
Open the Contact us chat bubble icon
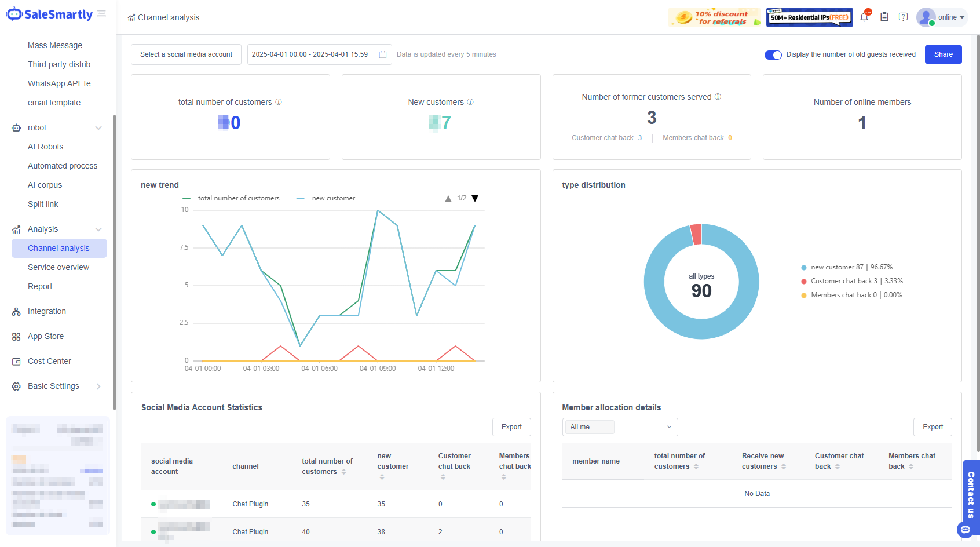click(x=965, y=529)
